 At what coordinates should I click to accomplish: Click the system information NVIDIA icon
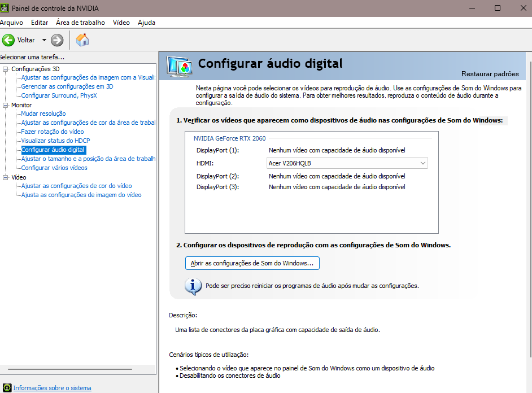[7, 388]
